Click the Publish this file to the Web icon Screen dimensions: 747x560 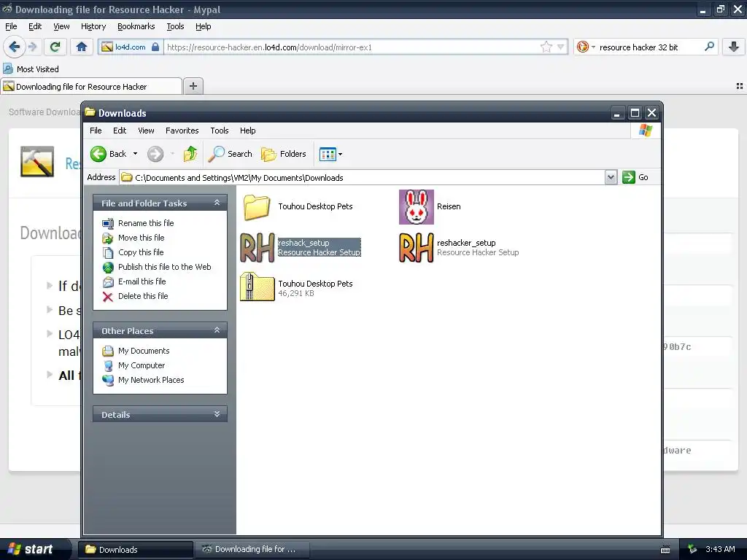pos(108,267)
